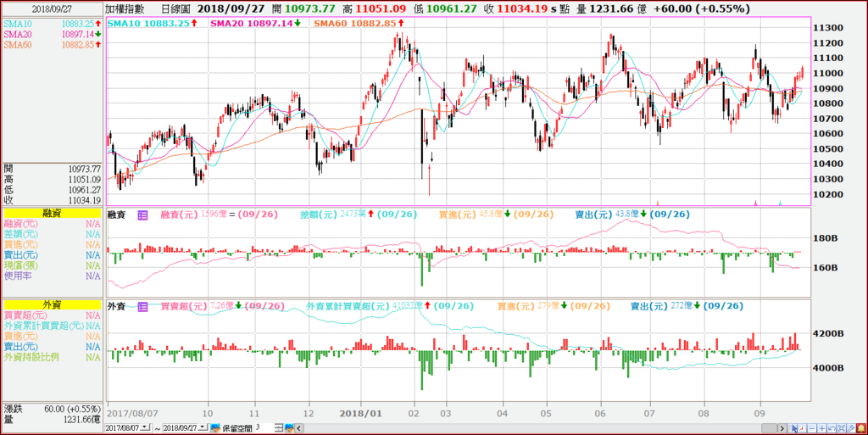Click 買賣超(元) 7.26億 legend in 外資 chart
Image resolution: width=868 pixels, height=435 pixels.
click(x=223, y=306)
